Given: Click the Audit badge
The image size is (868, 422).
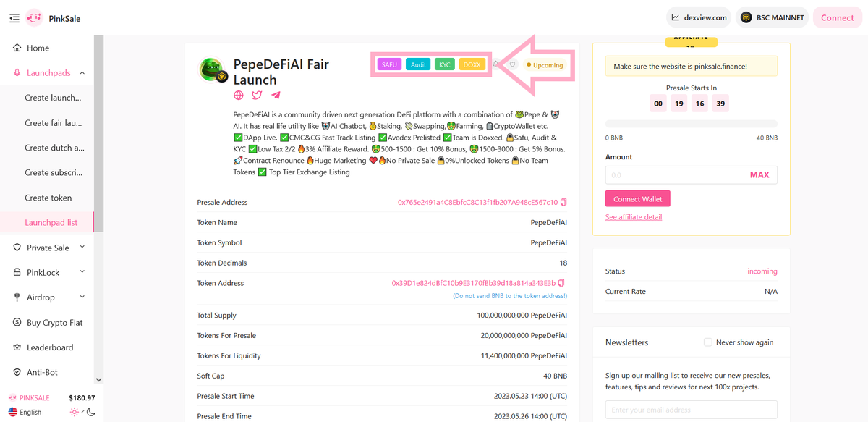Looking at the screenshot, I should (418, 64).
